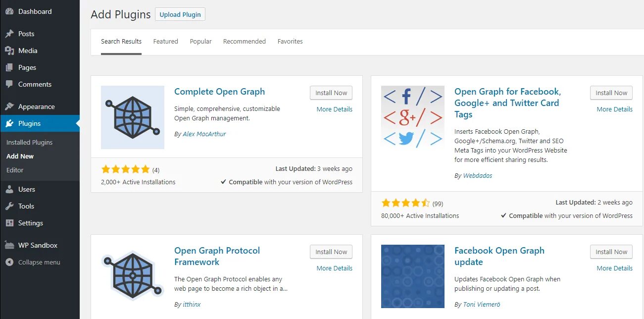This screenshot has height=319, width=644.
Task: Open the Comments menu label
Action: [x=35, y=84]
